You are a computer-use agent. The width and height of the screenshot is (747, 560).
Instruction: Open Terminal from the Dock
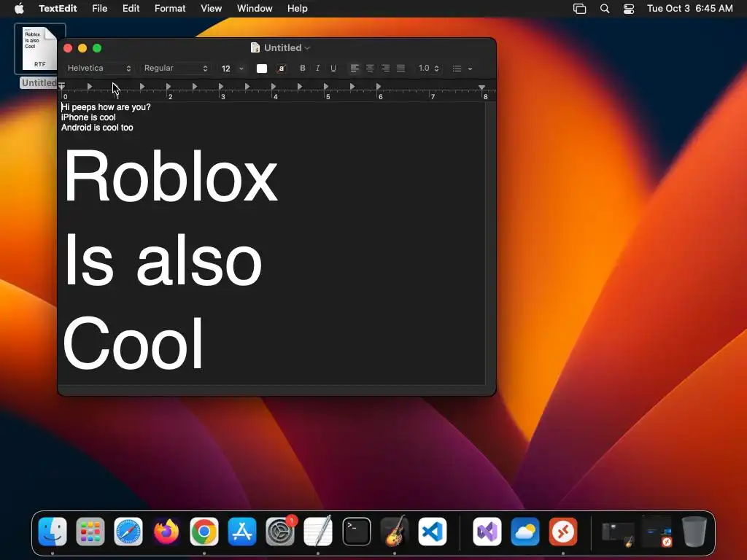[x=356, y=532]
